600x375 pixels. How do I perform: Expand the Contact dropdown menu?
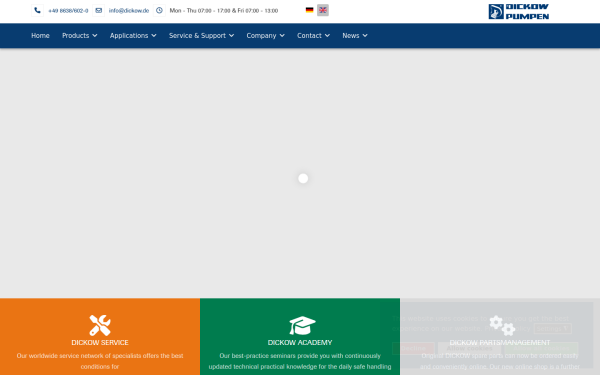click(x=313, y=36)
